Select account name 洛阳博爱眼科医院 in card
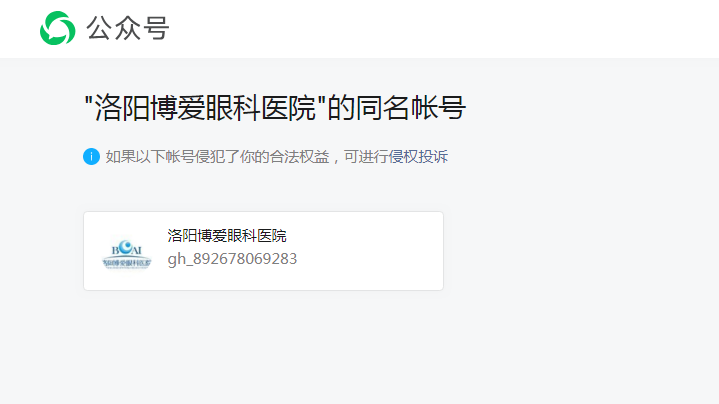The width and height of the screenshot is (719, 404). pos(227,236)
